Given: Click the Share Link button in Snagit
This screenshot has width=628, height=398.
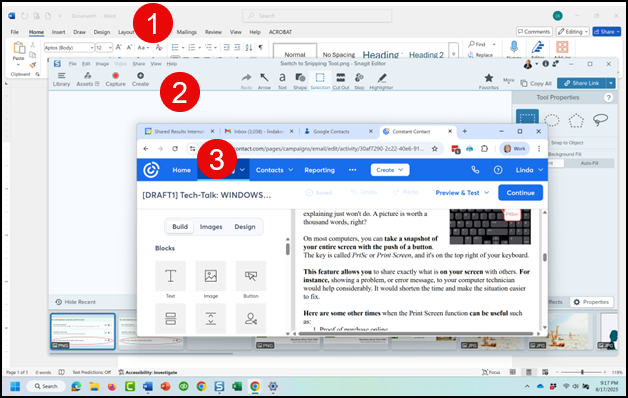Looking at the screenshot, I should tap(582, 83).
